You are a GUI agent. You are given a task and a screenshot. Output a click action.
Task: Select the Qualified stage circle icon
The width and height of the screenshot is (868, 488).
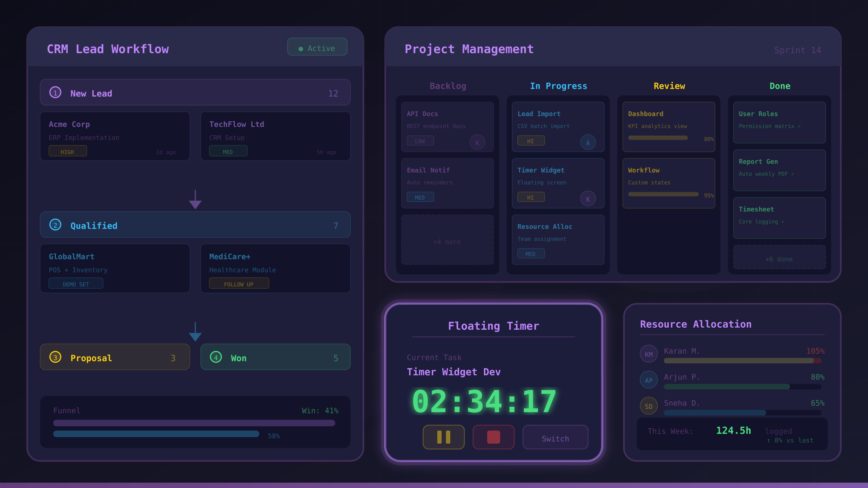55,225
